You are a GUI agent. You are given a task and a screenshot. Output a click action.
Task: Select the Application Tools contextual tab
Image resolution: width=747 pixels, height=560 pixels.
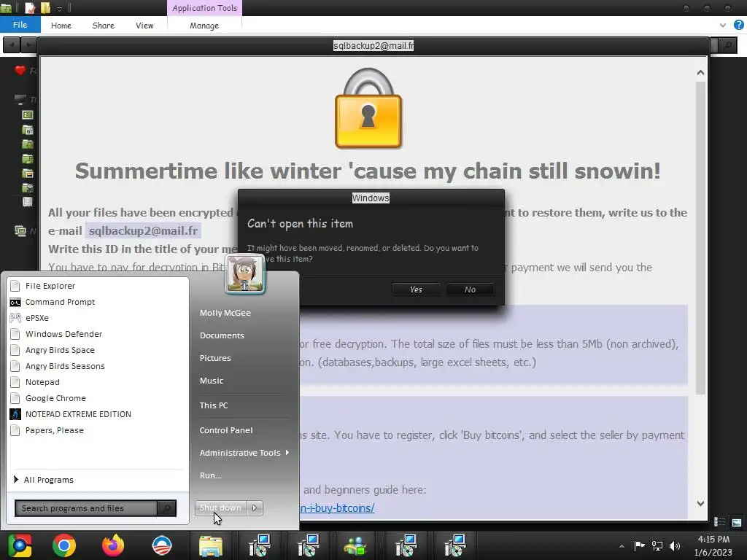pos(204,8)
